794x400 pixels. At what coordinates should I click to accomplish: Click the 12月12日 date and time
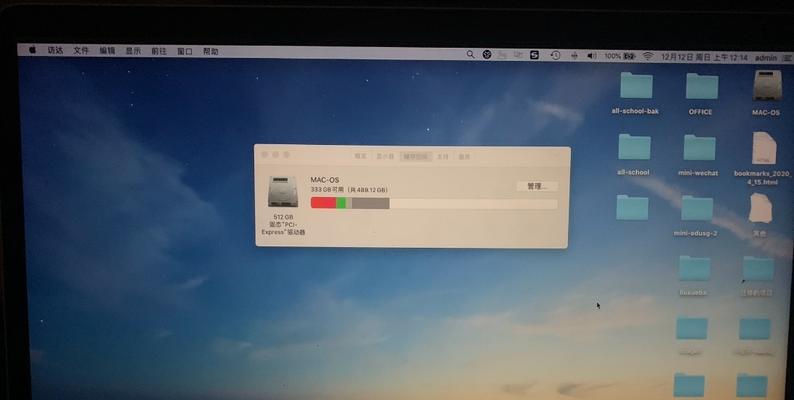click(704, 58)
